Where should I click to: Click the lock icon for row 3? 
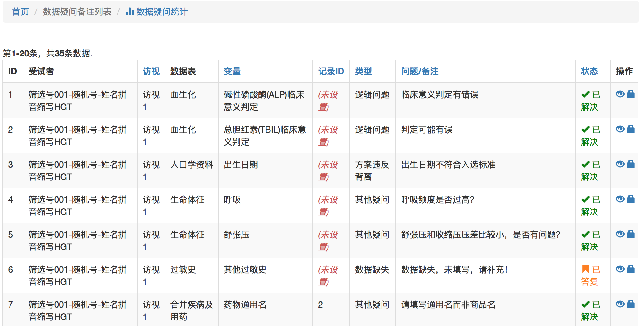630,164
